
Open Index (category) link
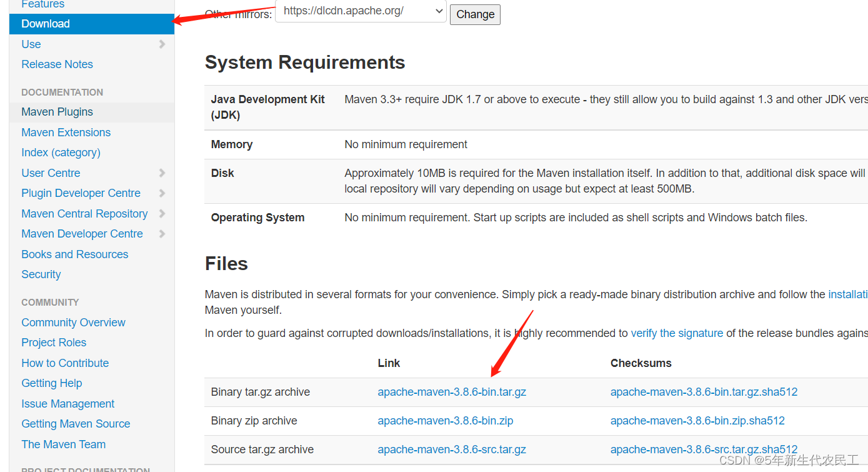[61, 153]
